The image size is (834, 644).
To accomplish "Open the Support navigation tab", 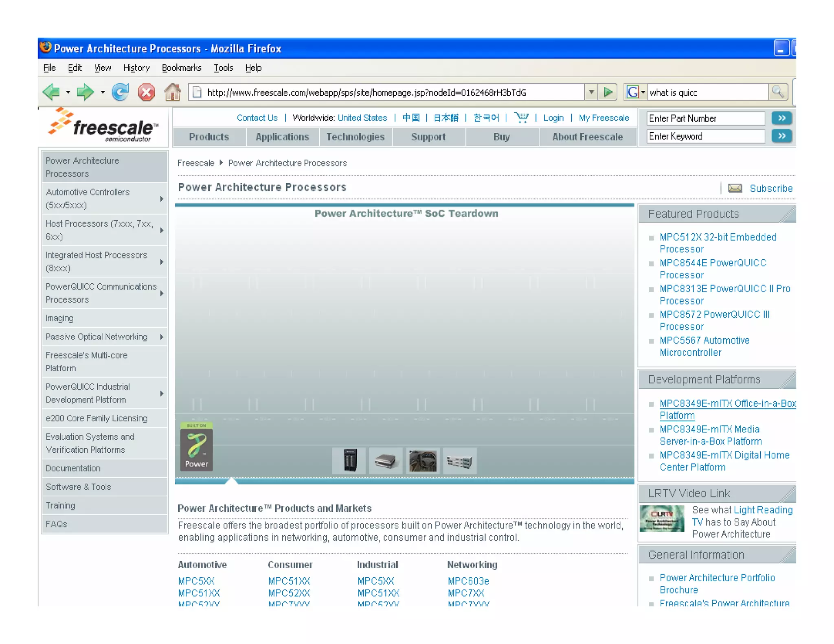I will click(x=428, y=137).
